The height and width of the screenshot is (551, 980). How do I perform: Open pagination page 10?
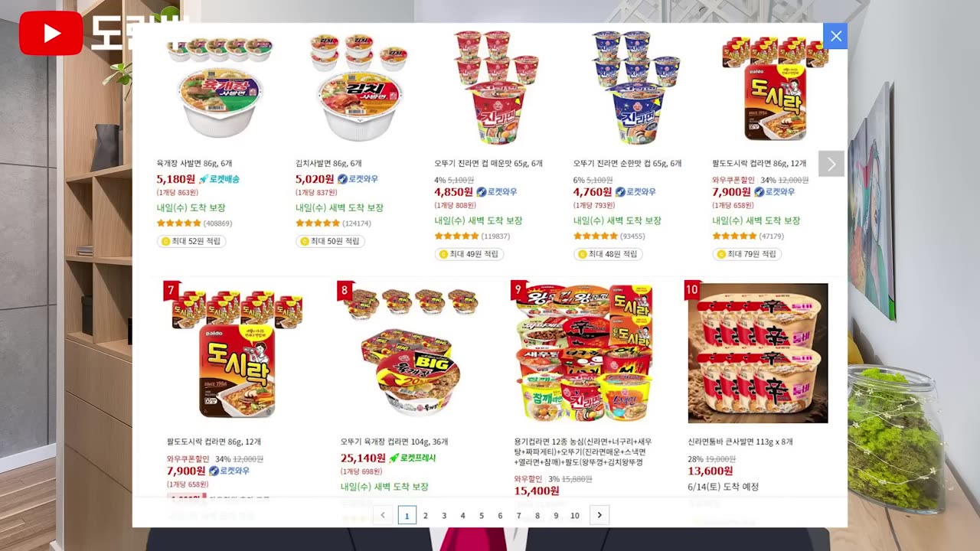[x=575, y=516]
